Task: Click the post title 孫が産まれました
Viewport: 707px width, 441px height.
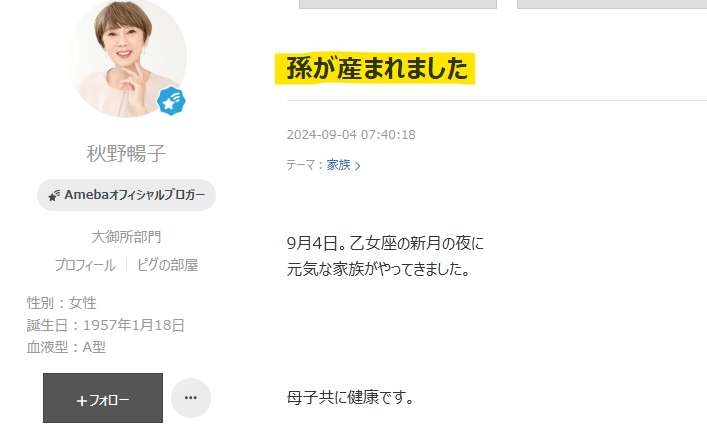Action: pos(377,69)
